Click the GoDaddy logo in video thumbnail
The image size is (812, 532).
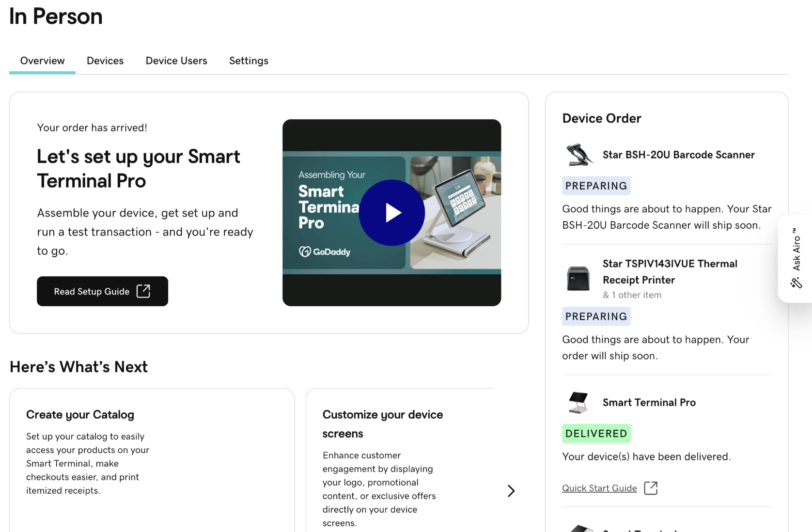[325, 252]
